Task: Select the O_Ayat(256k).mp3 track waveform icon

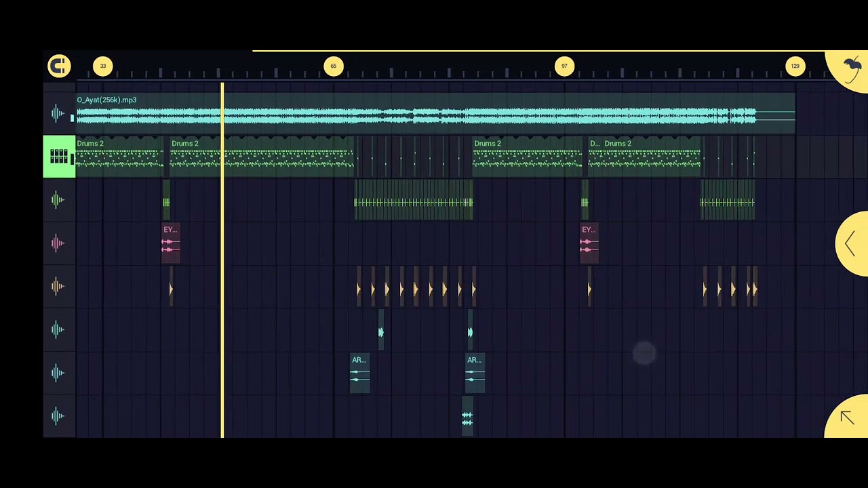Action: [x=58, y=113]
